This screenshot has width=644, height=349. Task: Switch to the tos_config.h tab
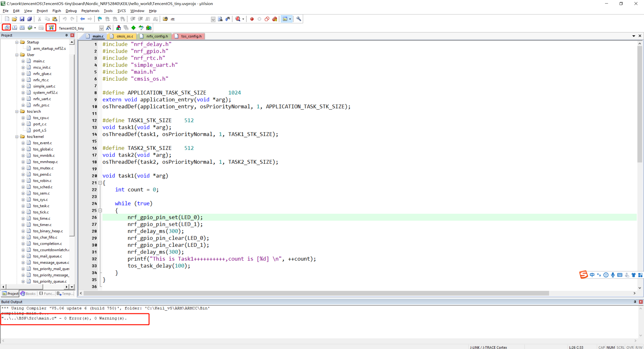(189, 36)
